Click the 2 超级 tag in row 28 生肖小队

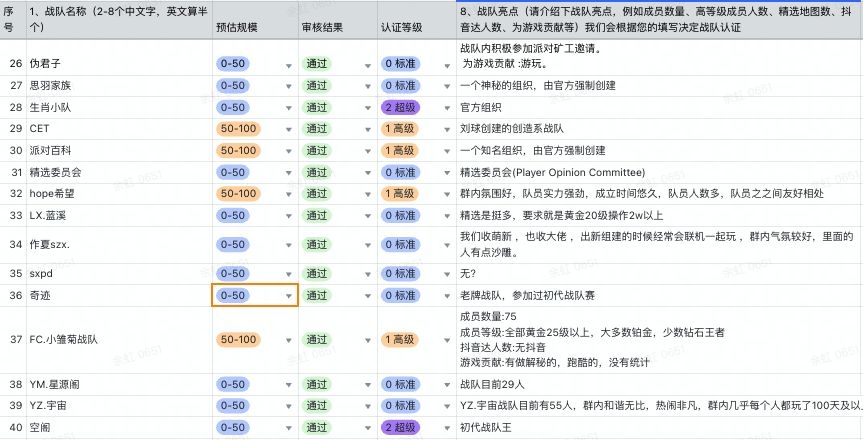(x=400, y=107)
